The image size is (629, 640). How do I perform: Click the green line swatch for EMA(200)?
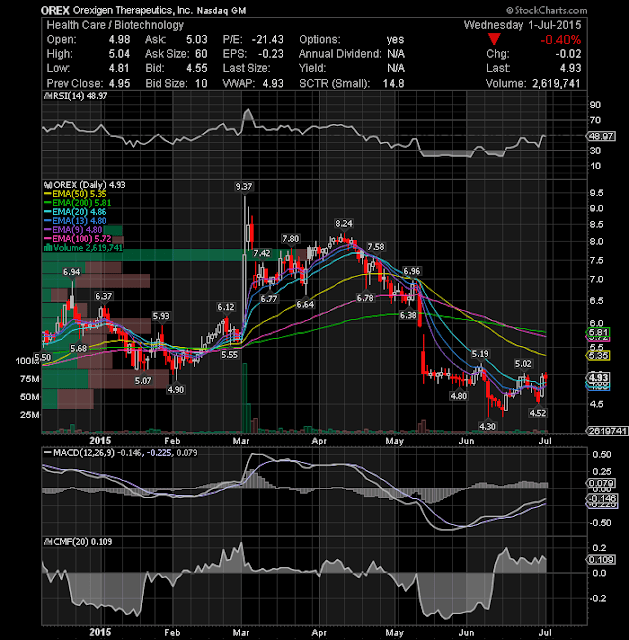pyautogui.click(x=47, y=203)
